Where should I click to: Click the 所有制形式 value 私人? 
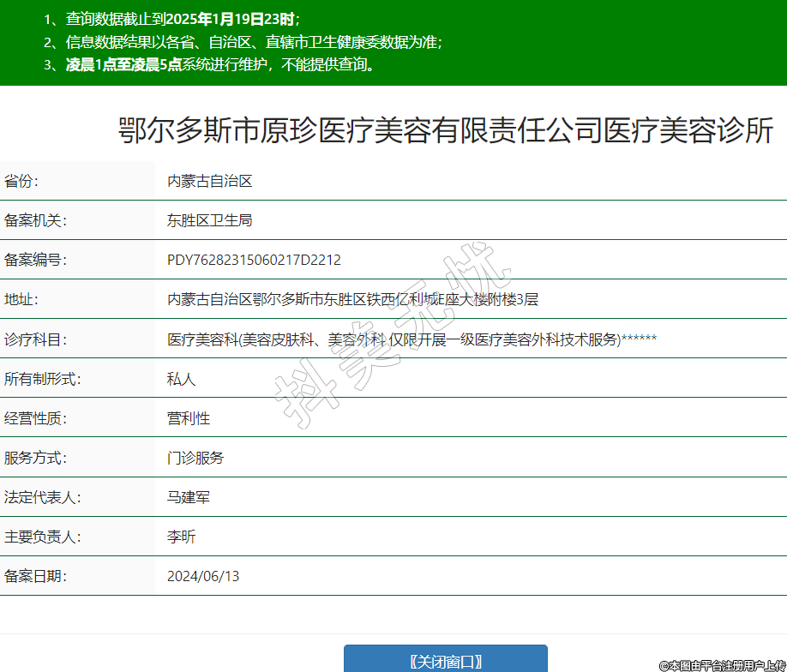(182, 379)
